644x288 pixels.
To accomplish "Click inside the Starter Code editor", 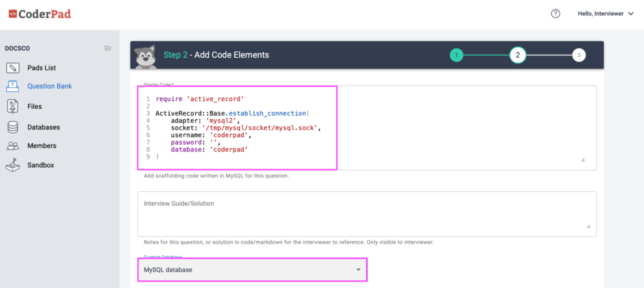I will pos(367,128).
